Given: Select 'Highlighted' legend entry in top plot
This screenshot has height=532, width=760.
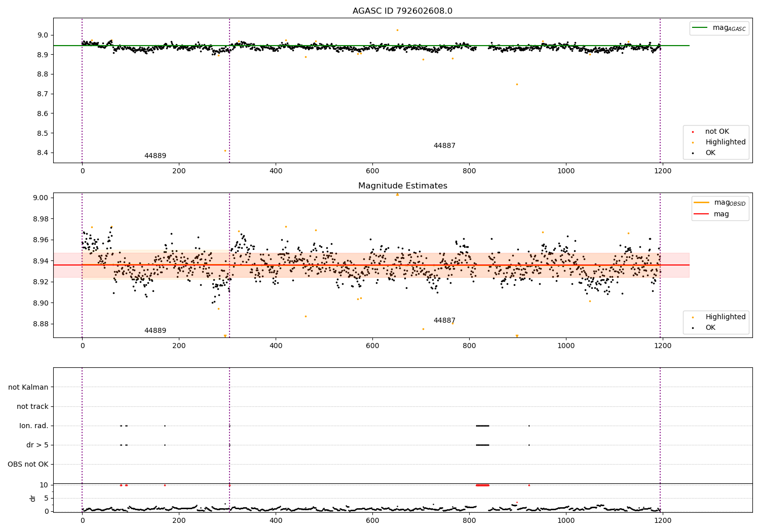Looking at the screenshot, I should click(x=726, y=142).
